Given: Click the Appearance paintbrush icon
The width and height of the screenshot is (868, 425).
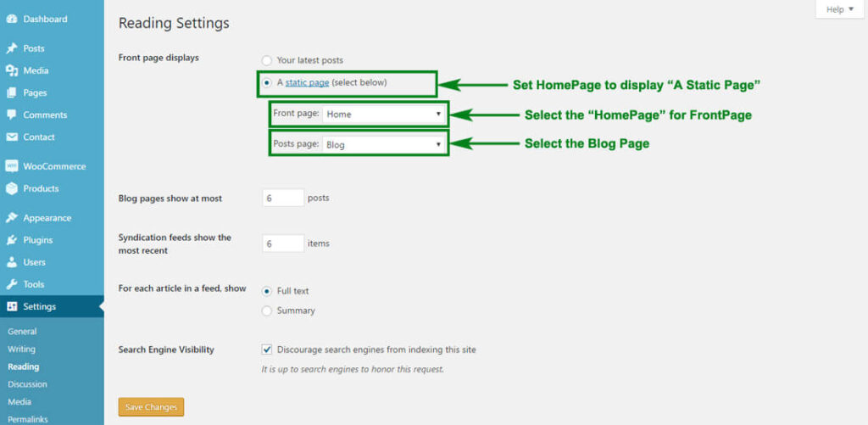Looking at the screenshot, I should [12, 218].
